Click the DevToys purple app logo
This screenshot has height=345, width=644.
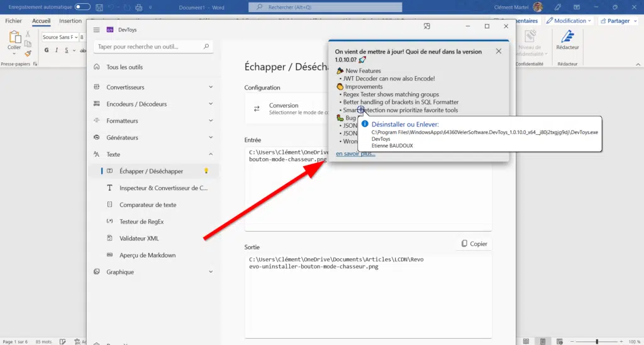pos(109,30)
